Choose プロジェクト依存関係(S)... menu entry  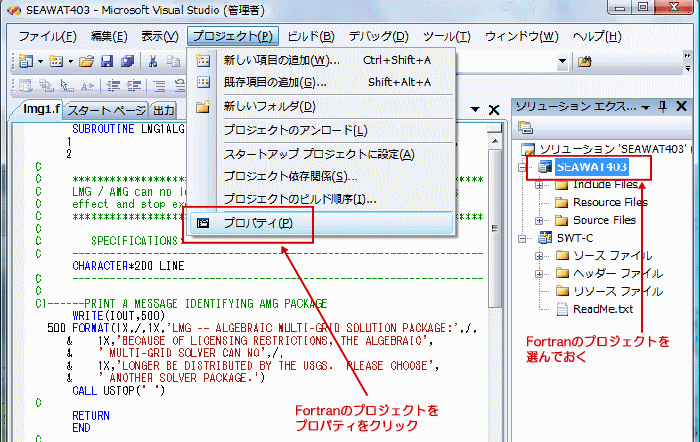click(x=321, y=176)
